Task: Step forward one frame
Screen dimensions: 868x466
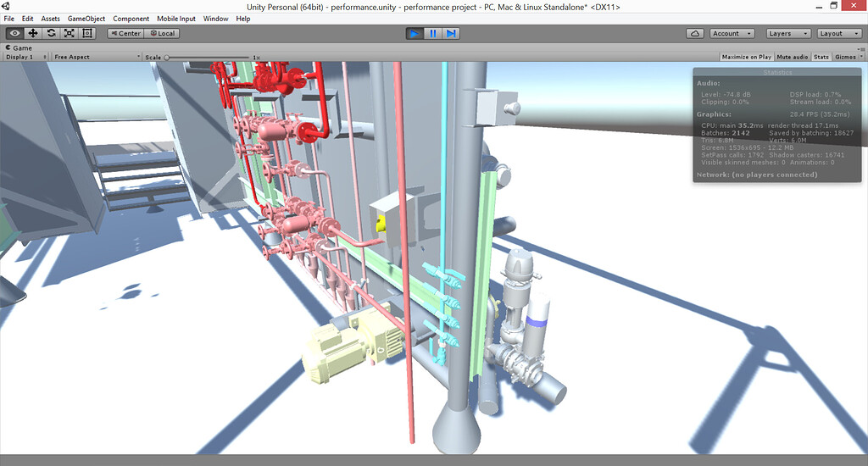Action: tap(451, 33)
